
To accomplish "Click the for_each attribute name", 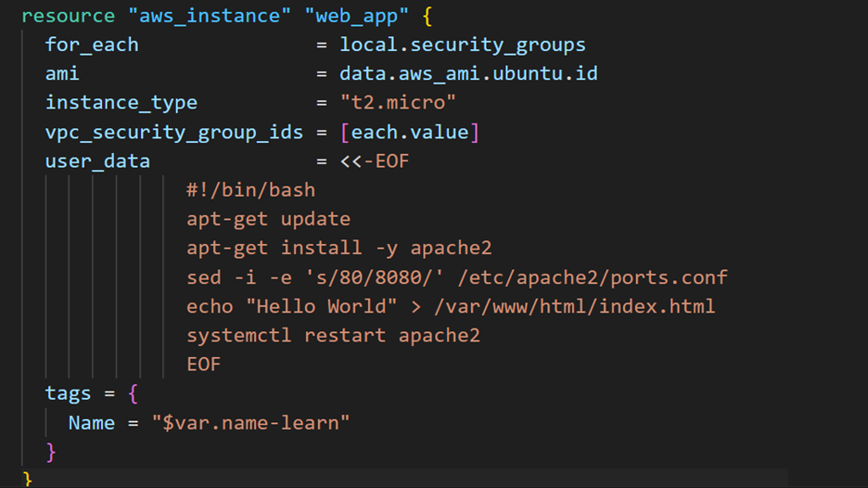I will tap(92, 45).
